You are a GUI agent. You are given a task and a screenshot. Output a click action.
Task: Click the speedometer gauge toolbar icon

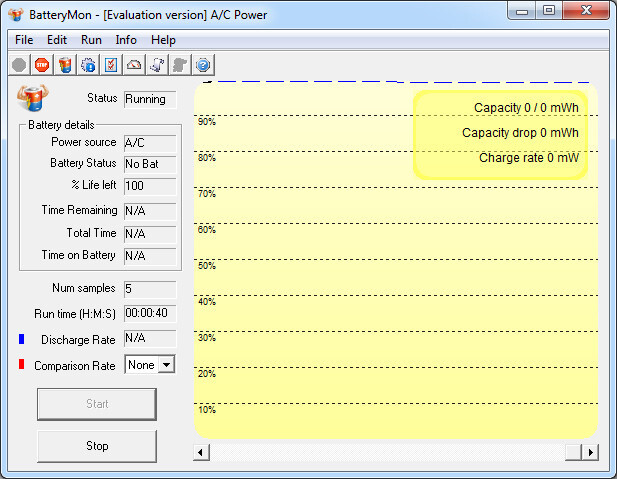click(x=134, y=65)
